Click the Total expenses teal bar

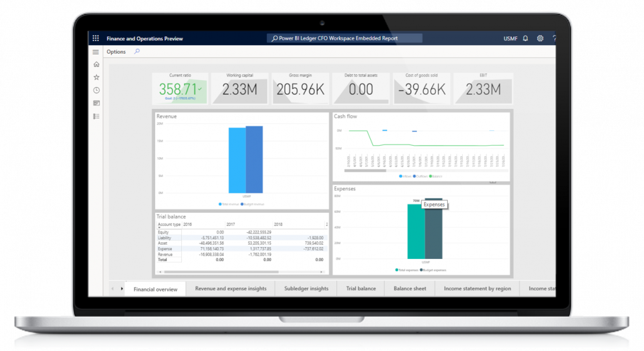point(416,231)
